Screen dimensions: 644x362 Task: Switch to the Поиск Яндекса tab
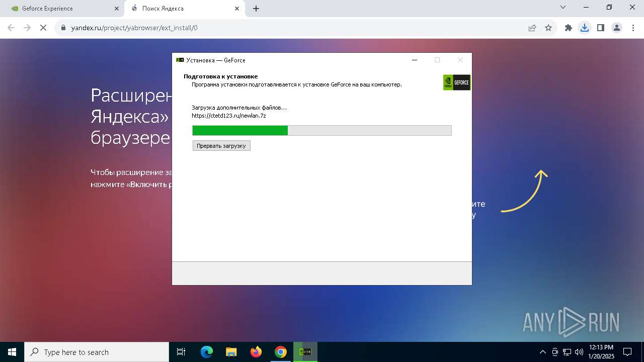(184, 9)
